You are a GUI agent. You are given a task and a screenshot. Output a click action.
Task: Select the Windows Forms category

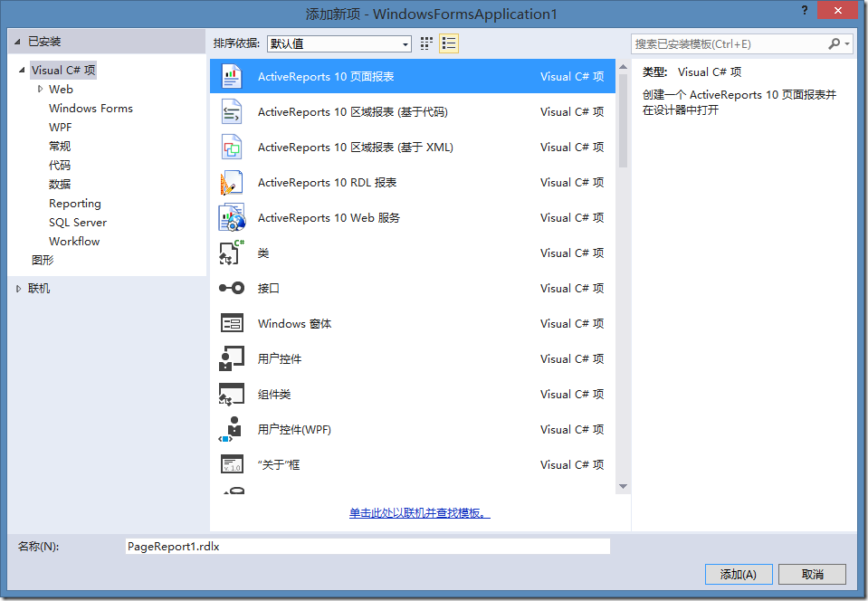(91, 109)
